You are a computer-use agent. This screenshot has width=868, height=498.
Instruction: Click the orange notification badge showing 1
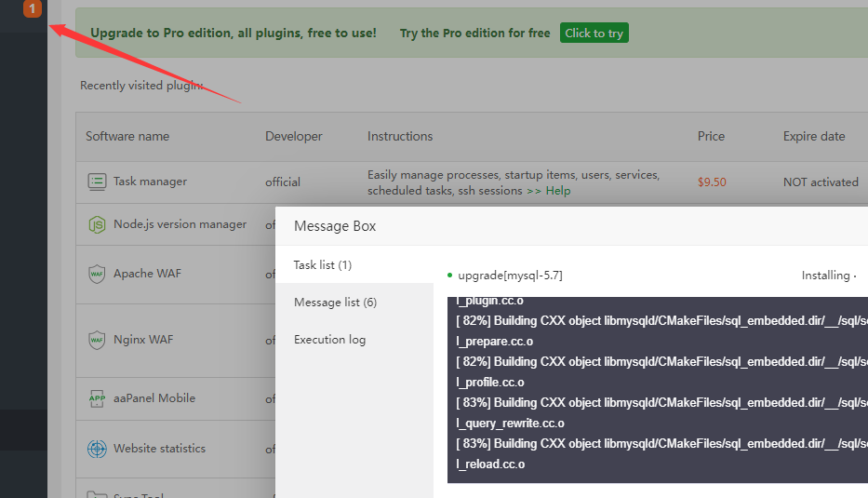(33, 9)
